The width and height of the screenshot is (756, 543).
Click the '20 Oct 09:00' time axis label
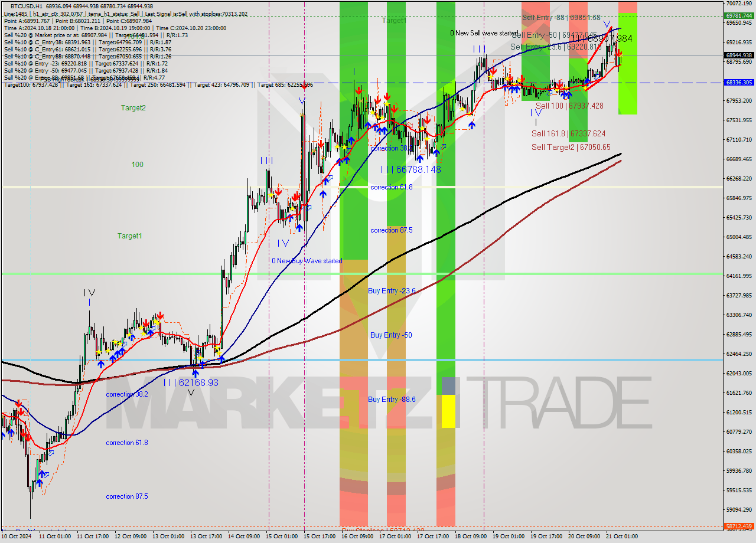click(584, 537)
